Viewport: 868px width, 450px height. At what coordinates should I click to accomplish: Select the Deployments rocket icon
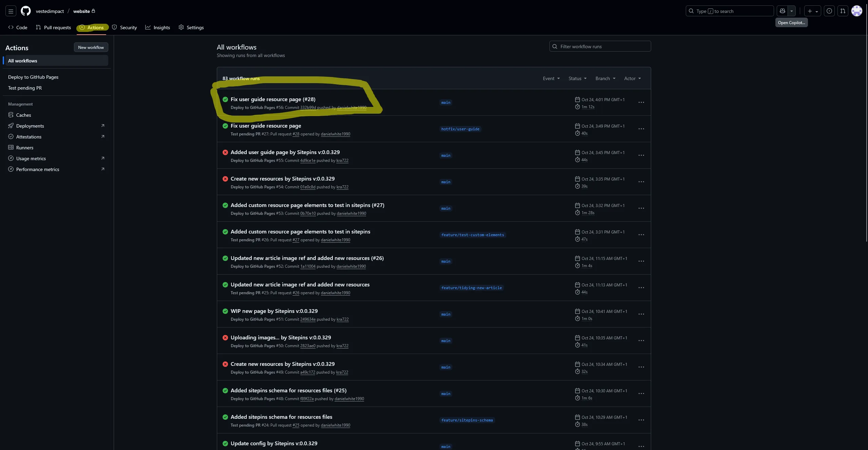click(11, 126)
